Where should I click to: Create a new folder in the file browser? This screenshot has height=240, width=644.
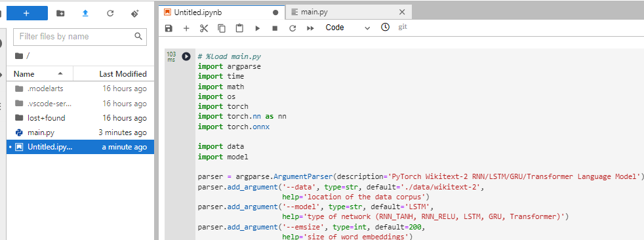[60, 13]
